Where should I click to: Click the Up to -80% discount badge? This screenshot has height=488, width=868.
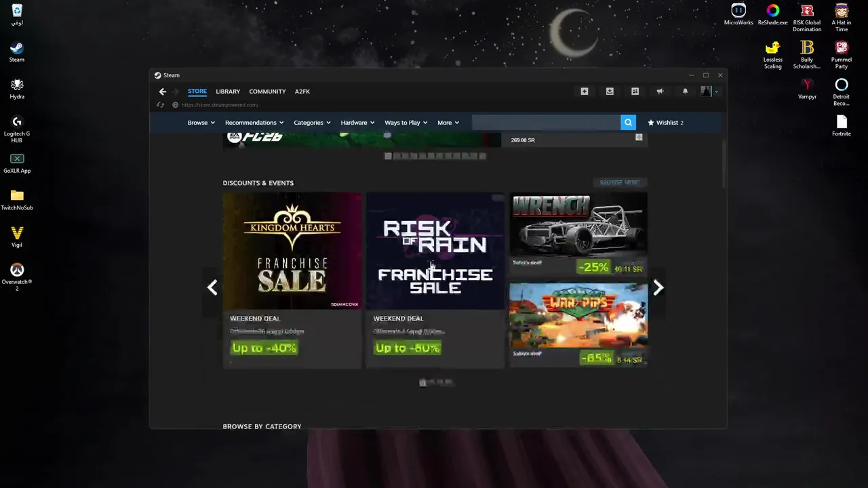coord(408,348)
